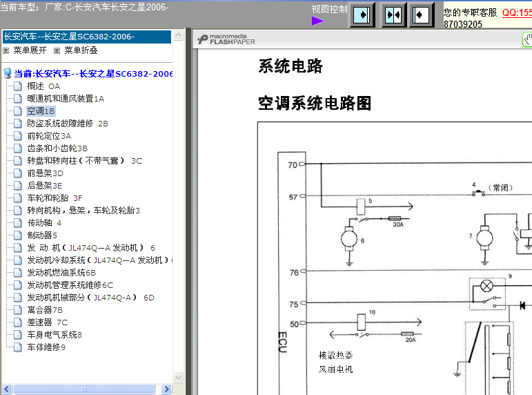The height and width of the screenshot is (395, 532).
Task: Click the page icon beside 差速器 7C
Action: 18,322
